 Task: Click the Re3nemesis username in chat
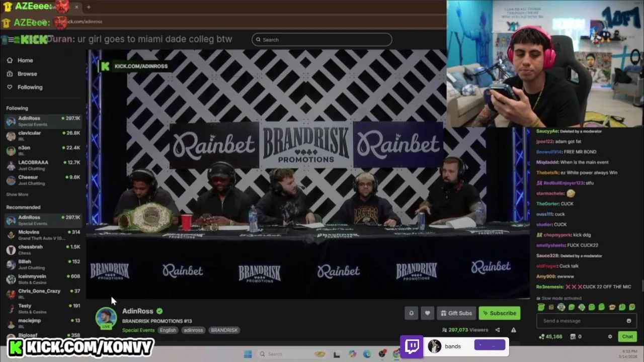point(549,287)
